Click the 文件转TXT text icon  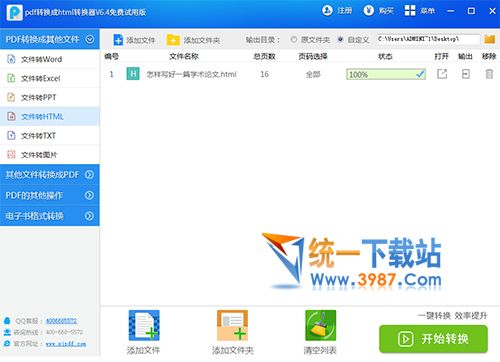pos(11,136)
